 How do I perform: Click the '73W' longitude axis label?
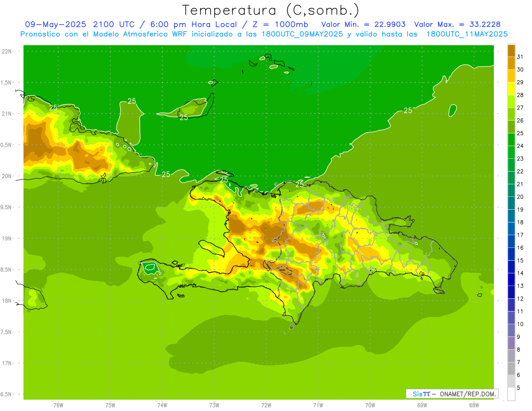click(214, 405)
